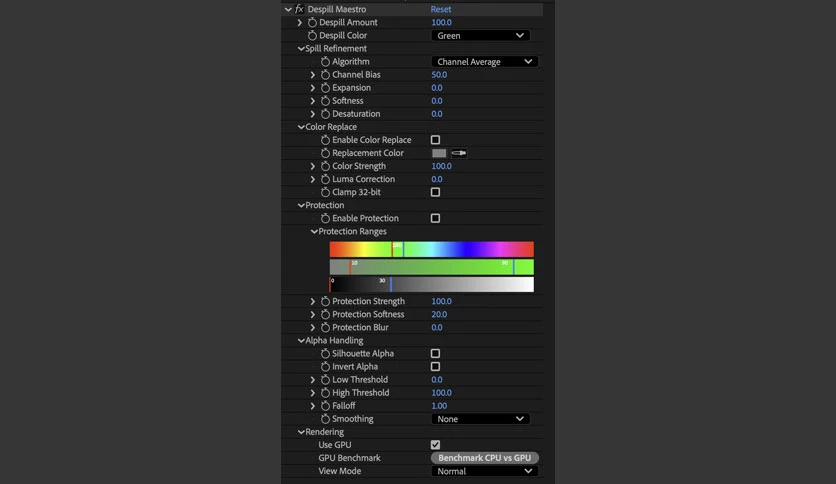Collapse the Rendering group
Image resolution: width=836 pixels, height=484 pixels.
[x=301, y=432]
